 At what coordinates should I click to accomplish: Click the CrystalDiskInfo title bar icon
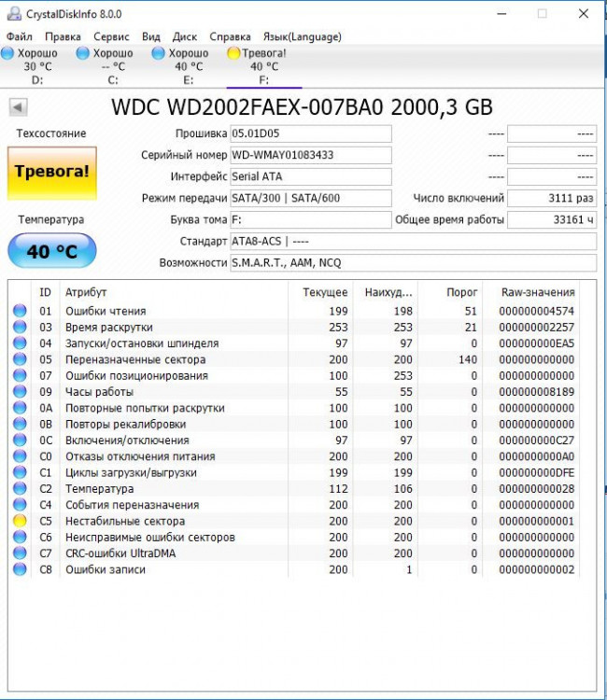[14, 14]
